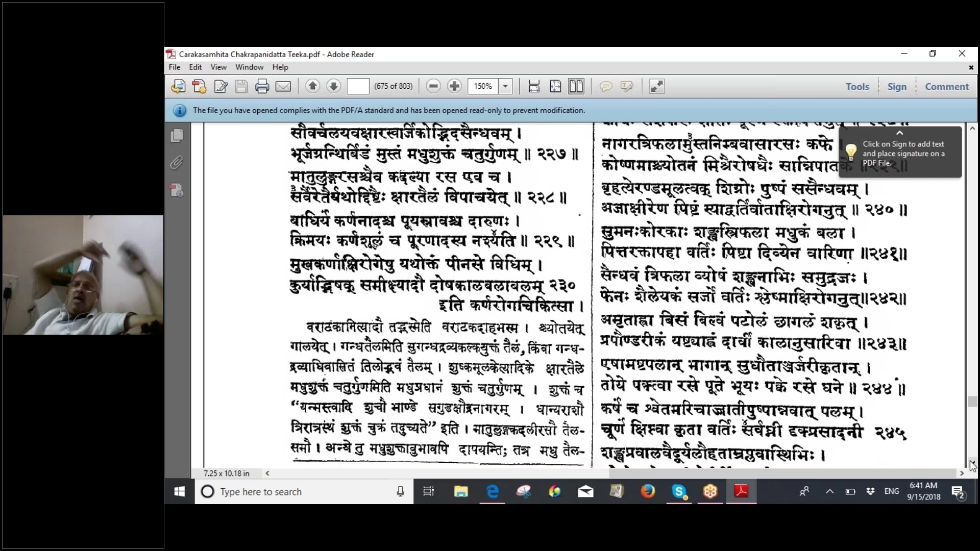
Task: Open the Comment pane
Action: [x=946, y=86]
